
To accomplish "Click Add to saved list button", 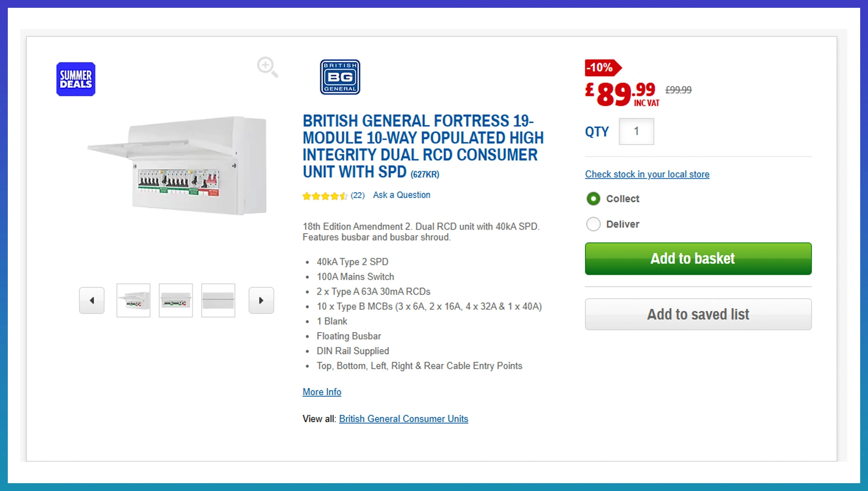I will point(698,314).
